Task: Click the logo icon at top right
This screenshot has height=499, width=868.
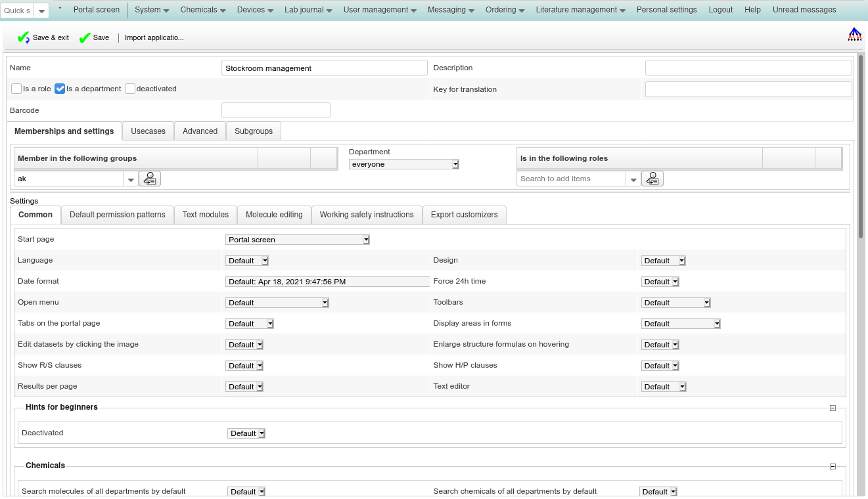Action: [854, 35]
